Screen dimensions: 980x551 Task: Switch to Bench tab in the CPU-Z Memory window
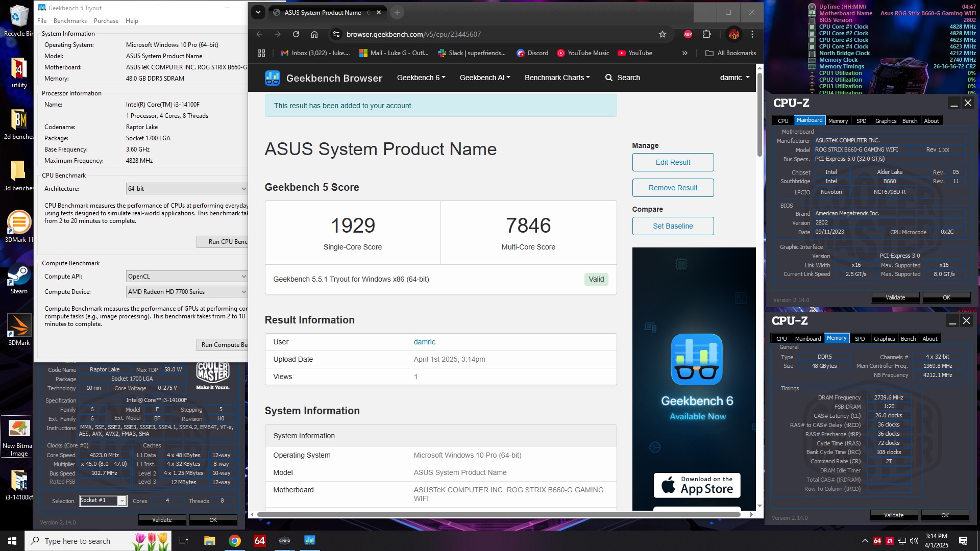tap(908, 339)
